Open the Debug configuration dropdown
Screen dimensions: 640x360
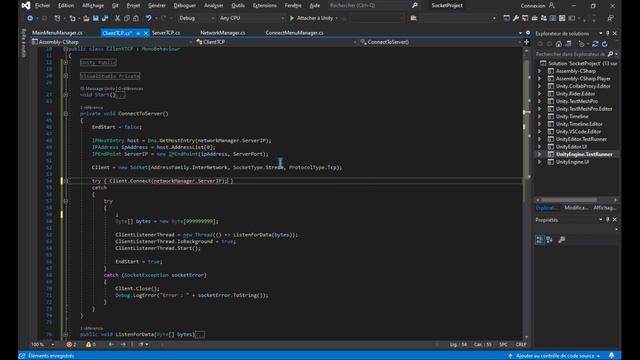point(196,18)
